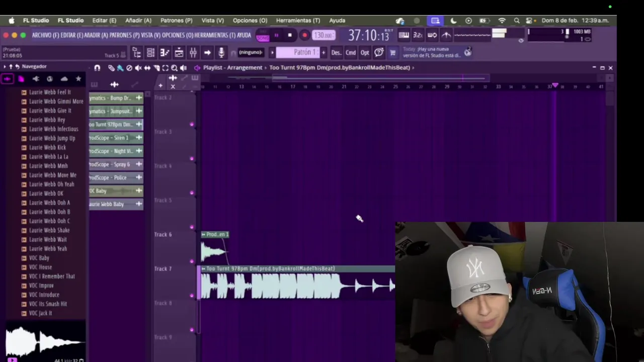The height and width of the screenshot is (362, 644).
Task: Select the Playback speaker tool in playlist
Action: [x=183, y=68]
